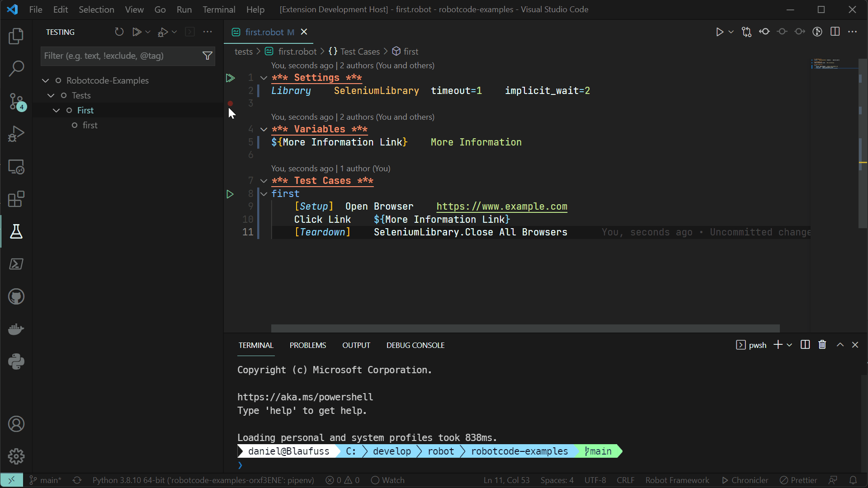Open the Explorer view in activity bar
The height and width of the screenshot is (488, 868).
tap(16, 36)
